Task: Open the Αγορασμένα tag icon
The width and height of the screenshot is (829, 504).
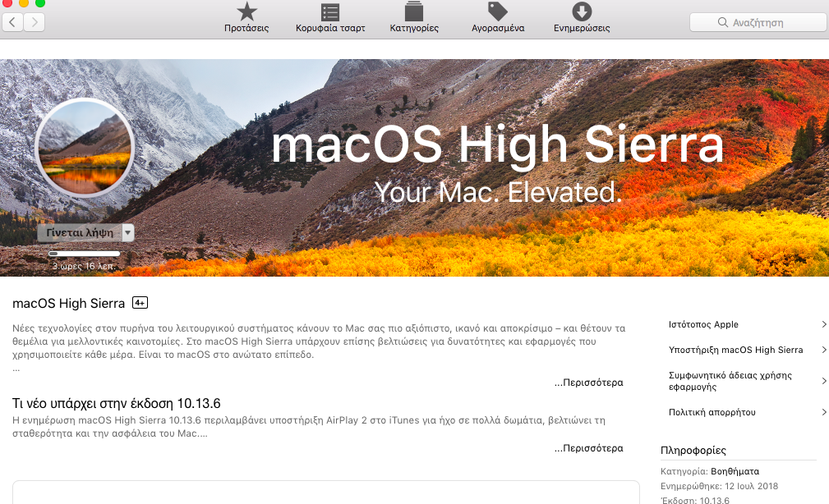Action: point(498,11)
